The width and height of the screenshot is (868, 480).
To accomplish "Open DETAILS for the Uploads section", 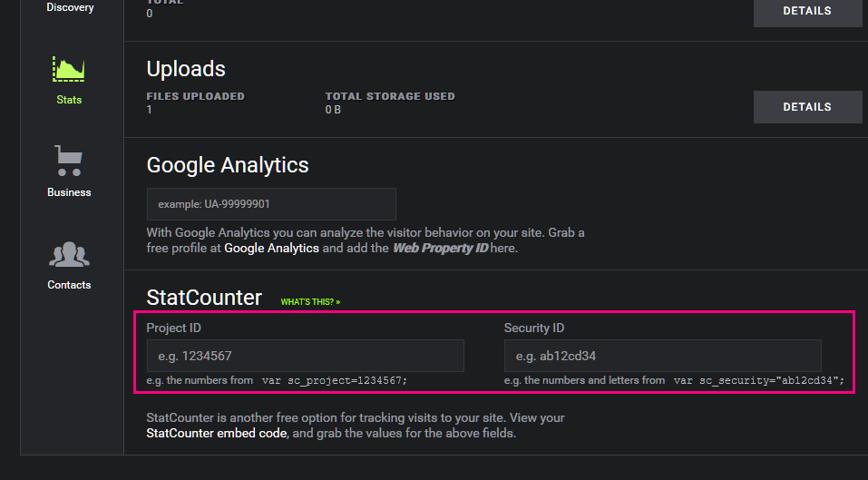I will 806,107.
